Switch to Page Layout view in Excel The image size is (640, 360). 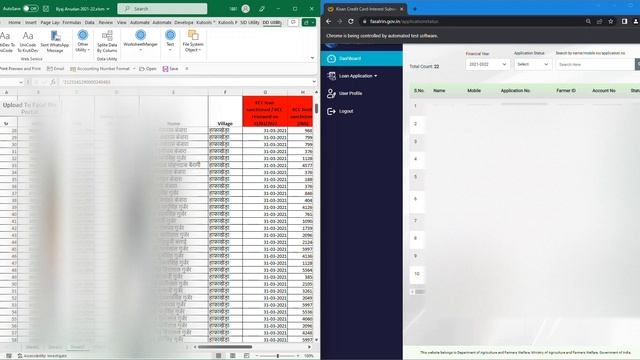click(233, 356)
